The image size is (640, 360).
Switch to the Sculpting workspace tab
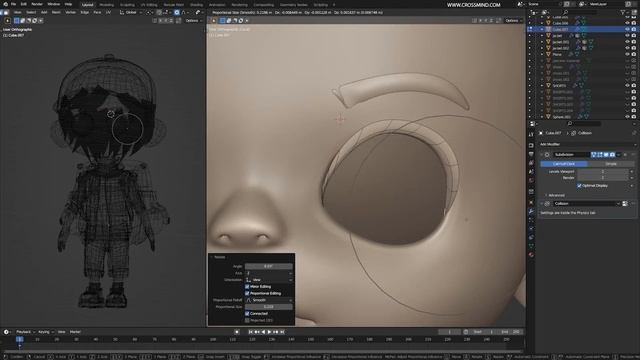127,5
